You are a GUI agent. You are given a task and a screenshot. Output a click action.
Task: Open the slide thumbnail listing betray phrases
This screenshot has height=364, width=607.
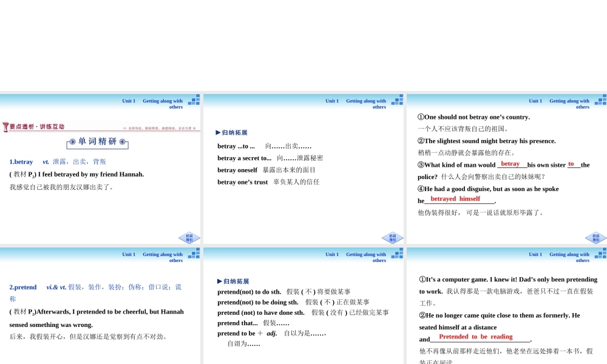point(303,169)
